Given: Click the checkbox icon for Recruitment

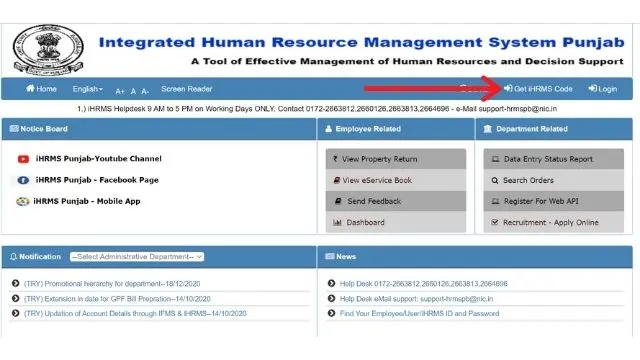Looking at the screenshot, I should pyautogui.click(x=495, y=222).
